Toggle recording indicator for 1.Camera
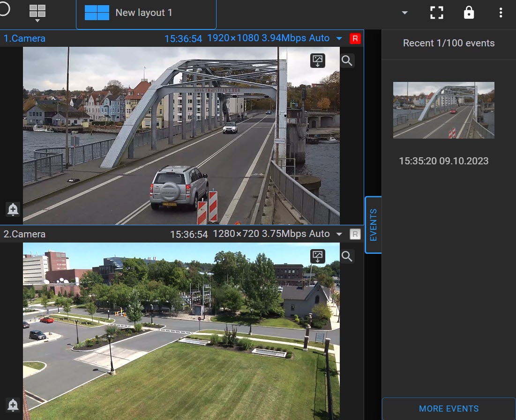The height and width of the screenshot is (420, 516). tap(355, 38)
